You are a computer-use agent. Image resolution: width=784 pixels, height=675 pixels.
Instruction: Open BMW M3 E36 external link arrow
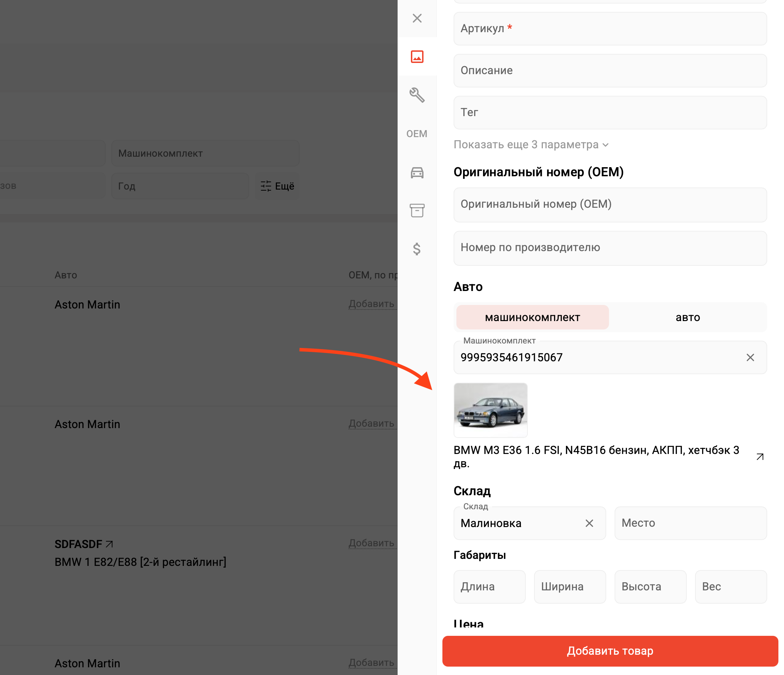(760, 457)
